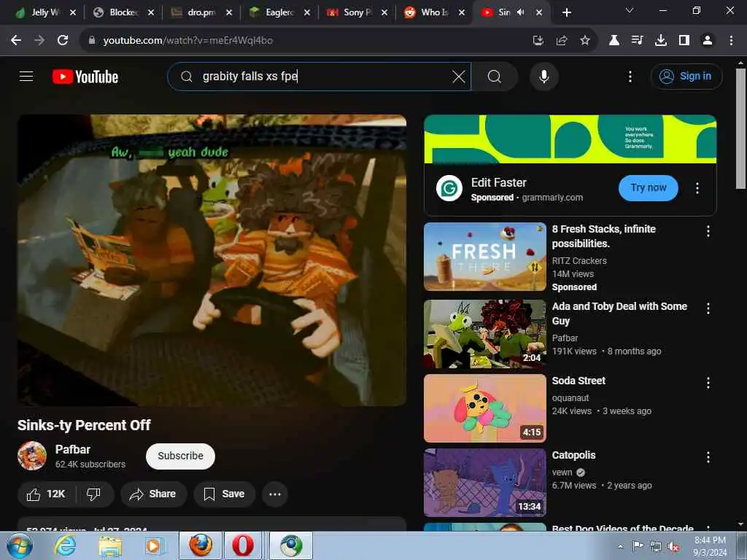Launch Internet Explorer from taskbar
Screen dimensions: 747x560
65,545
